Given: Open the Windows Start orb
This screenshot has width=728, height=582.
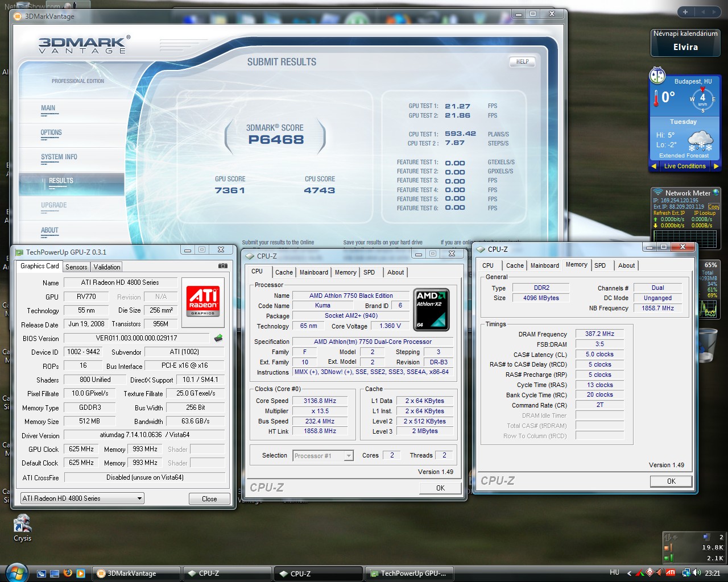Looking at the screenshot, I should (x=16, y=573).
